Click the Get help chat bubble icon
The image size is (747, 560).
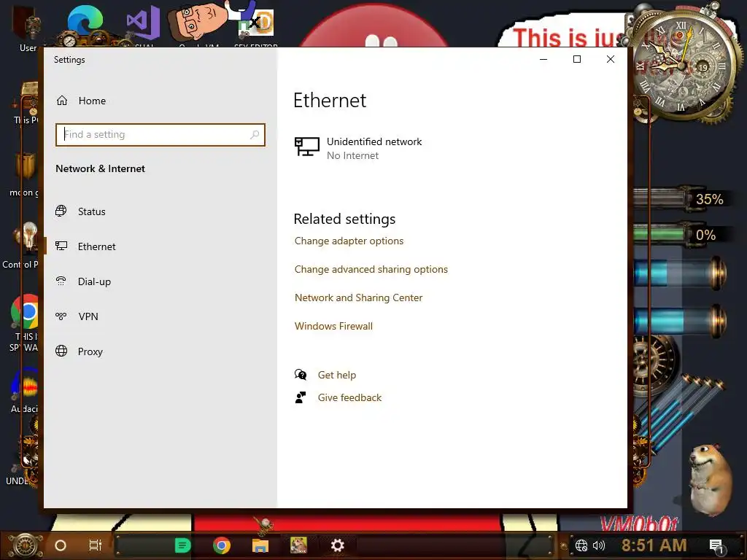tap(301, 375)
